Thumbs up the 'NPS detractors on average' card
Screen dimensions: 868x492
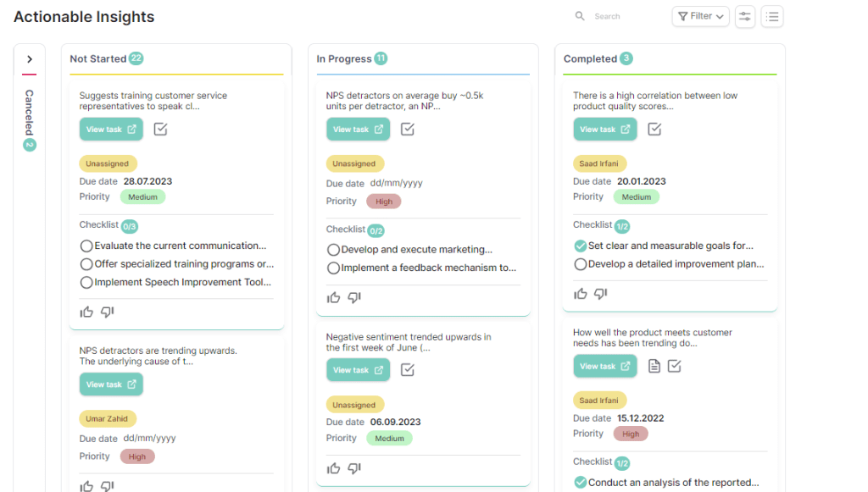(x=333, y=298)
